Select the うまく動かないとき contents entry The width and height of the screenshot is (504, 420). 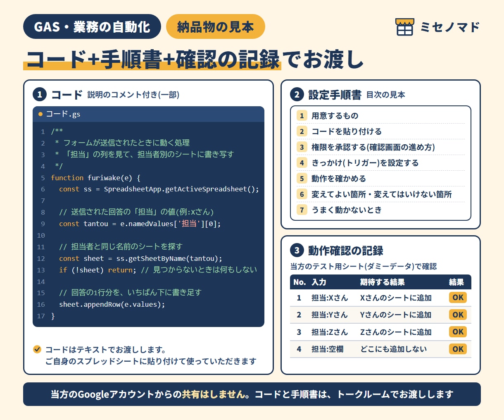(x=347, y=210)
